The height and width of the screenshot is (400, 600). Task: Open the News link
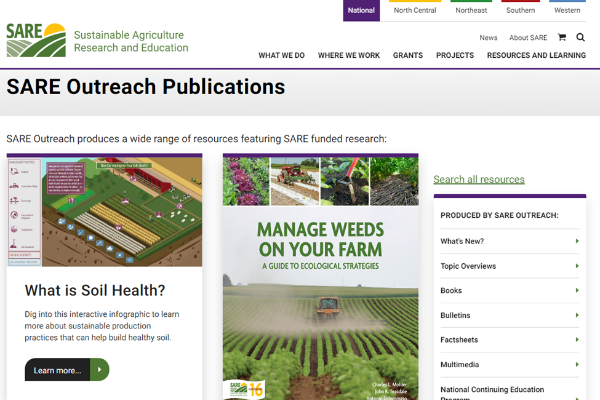tap(488, 38)
